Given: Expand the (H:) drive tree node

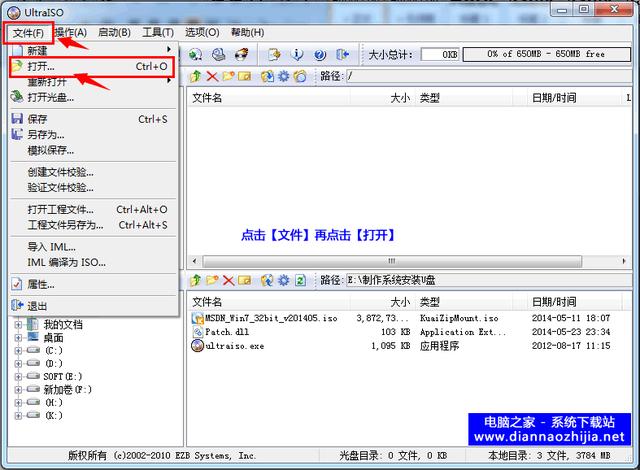Looking at the screenshot, I should [18, 403].
